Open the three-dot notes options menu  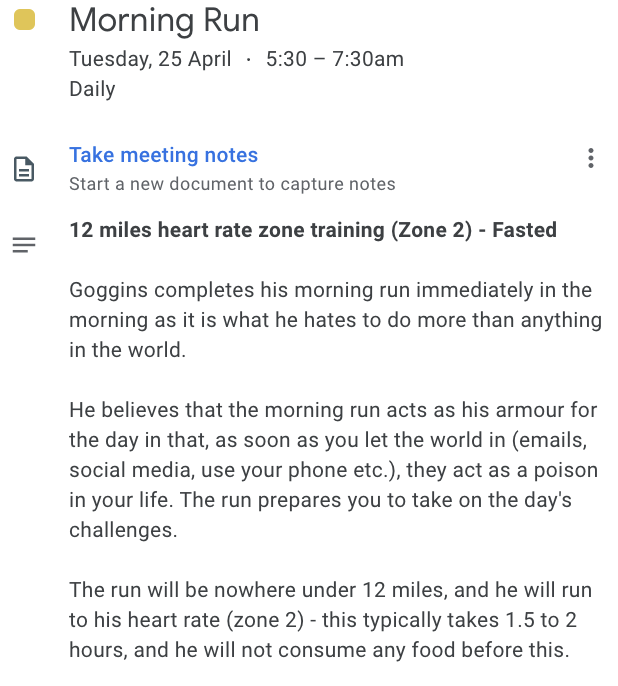pos(591,158)
